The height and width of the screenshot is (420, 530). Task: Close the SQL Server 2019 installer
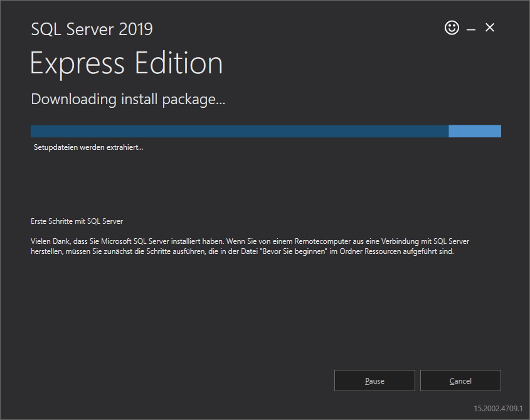click(x=490, y=28)
